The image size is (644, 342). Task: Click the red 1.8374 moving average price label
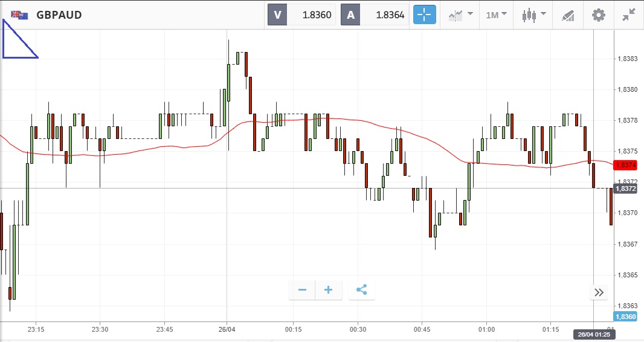point(624,165)
